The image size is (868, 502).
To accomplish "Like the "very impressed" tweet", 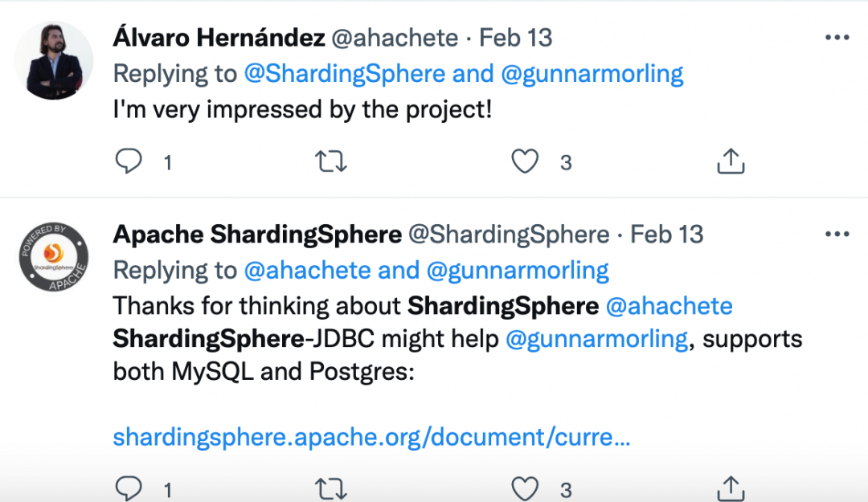I will coord(525,161).
